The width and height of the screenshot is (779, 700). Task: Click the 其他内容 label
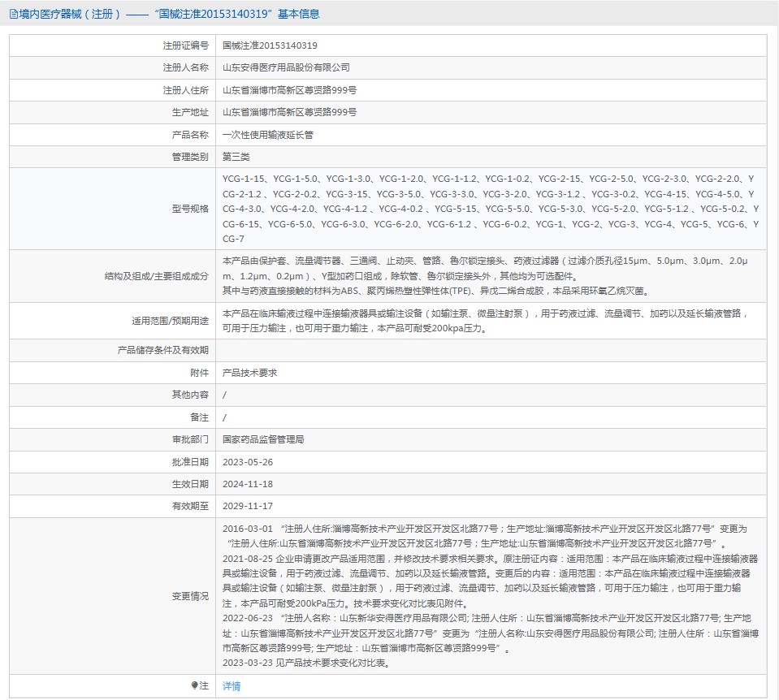(x=190, y=395)
